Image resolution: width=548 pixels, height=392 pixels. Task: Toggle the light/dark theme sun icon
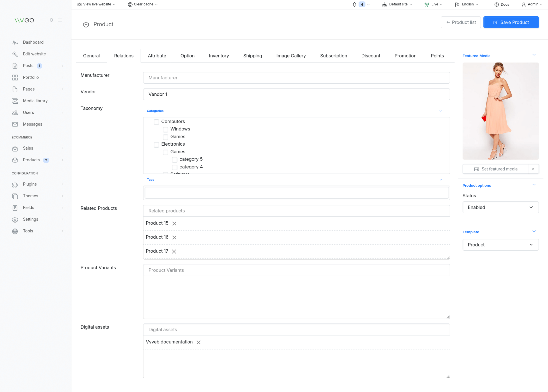point(51,20)
